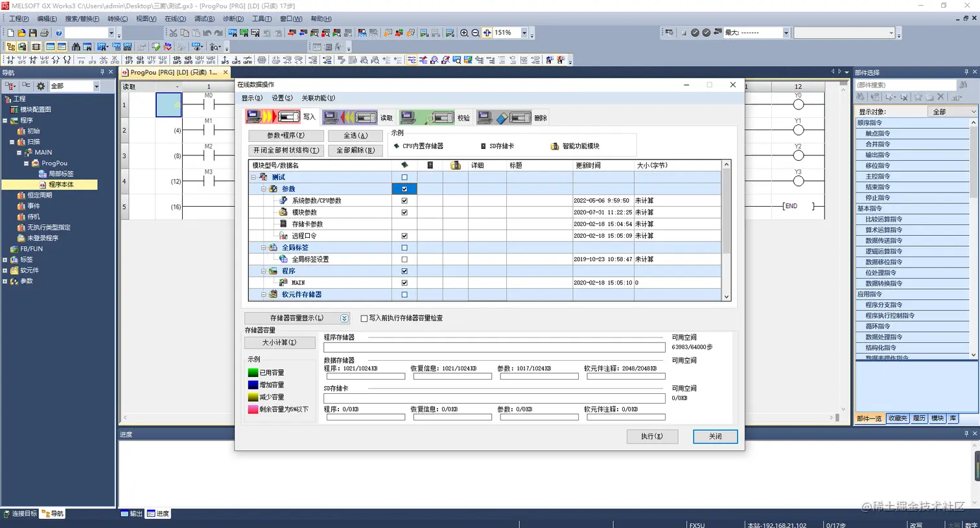
Task: Click the SD memory card column header icon
Action: 430,165
